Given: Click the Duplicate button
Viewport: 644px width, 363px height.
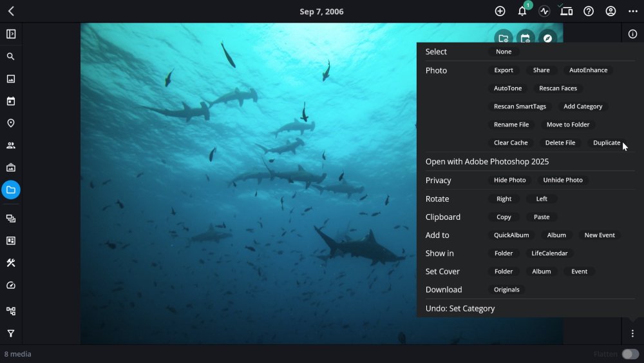Looking at the screenshot, I should click(606, 142).
